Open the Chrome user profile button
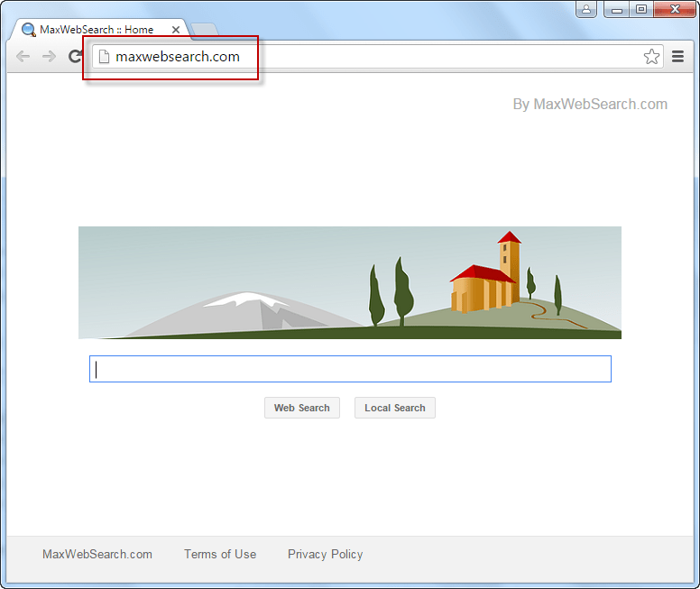 click(x=586, y=9)
